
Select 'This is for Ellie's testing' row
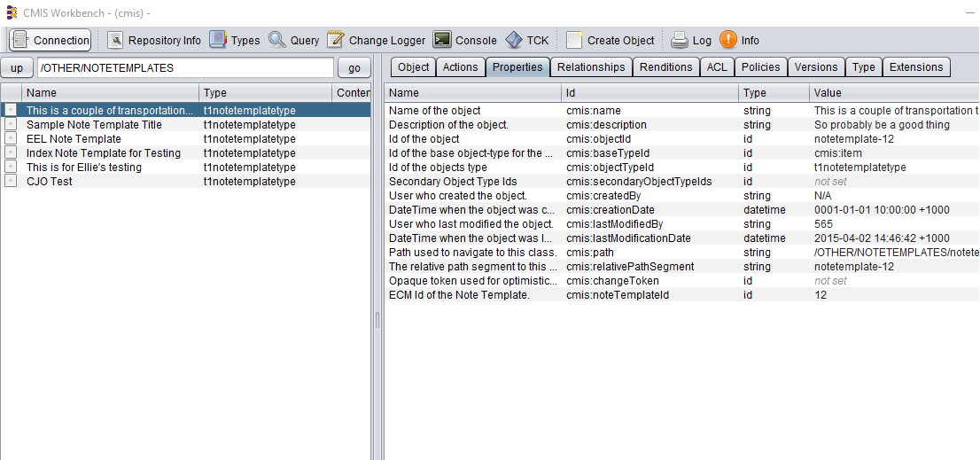coord(185,167)
